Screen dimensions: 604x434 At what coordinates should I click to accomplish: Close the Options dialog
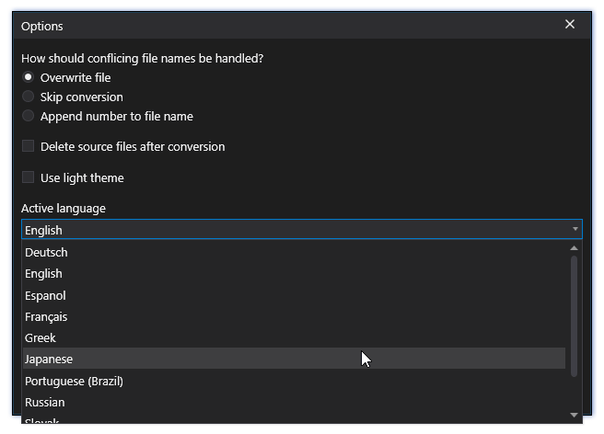tap(570, 25)
